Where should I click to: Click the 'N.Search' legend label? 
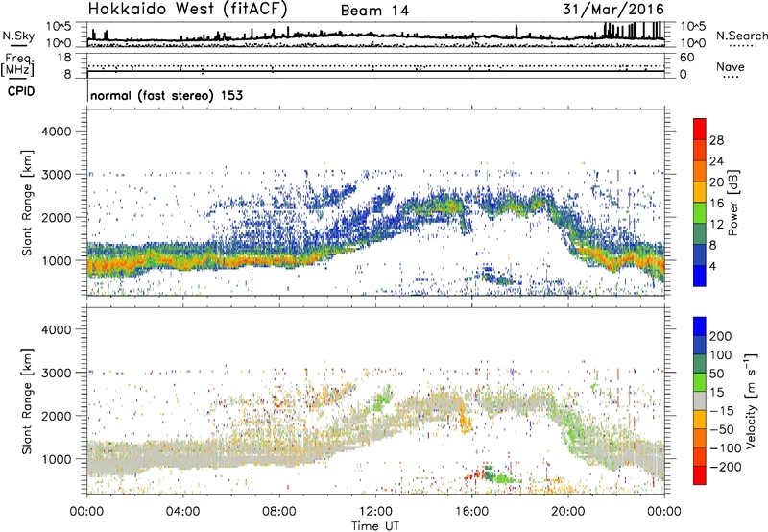[741, 36]
